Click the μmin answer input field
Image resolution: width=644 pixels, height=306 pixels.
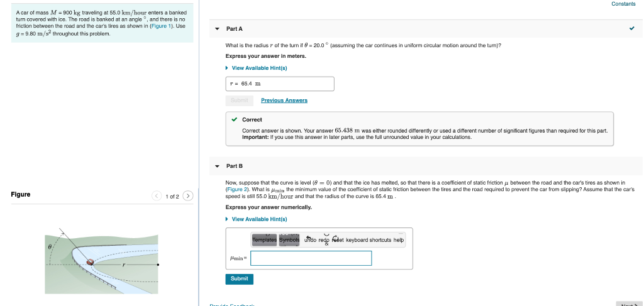point(311,258)
